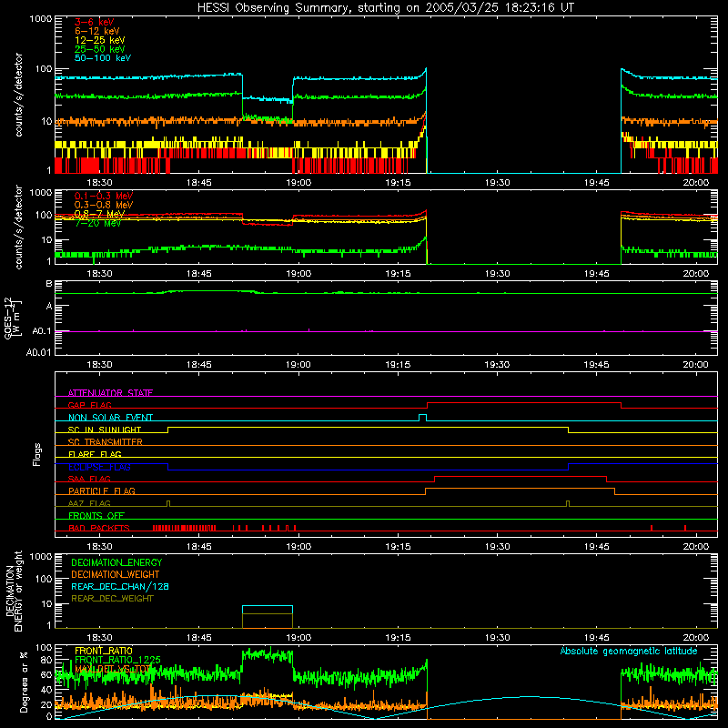Select the BAD_PACKETS flag label
This screenshot has height=728, width=728.
point(99,528)
